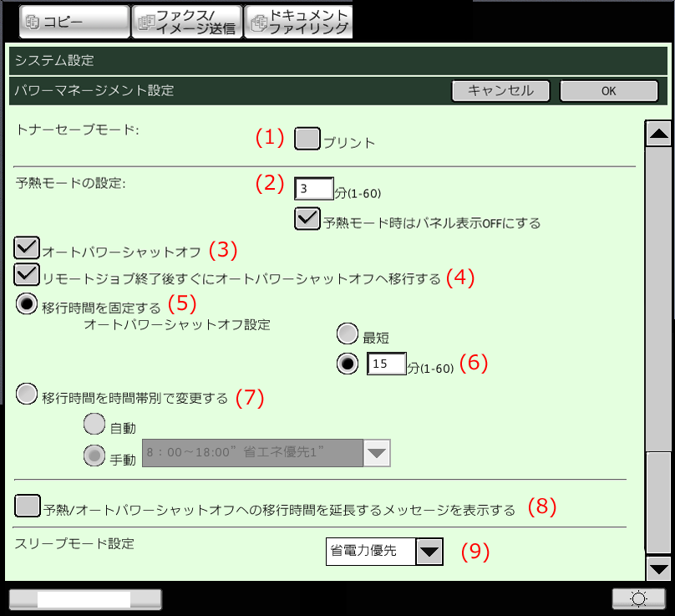Expand the 8:00~18:00 省エネ優先1 dropdown

(x=377, y=452)
